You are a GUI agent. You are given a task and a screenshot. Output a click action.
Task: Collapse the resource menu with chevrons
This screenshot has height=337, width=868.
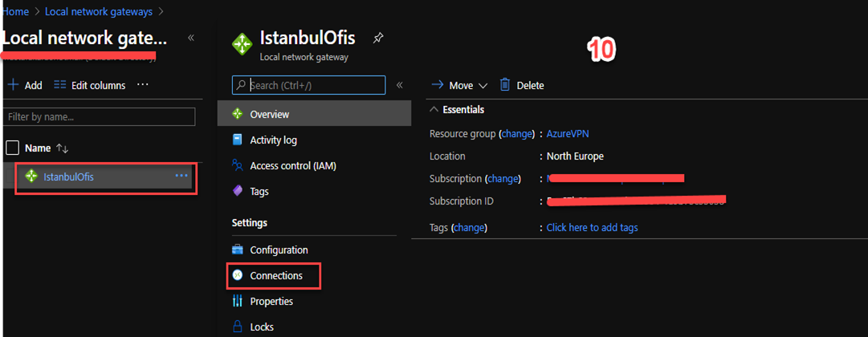(x=399, y=85)
